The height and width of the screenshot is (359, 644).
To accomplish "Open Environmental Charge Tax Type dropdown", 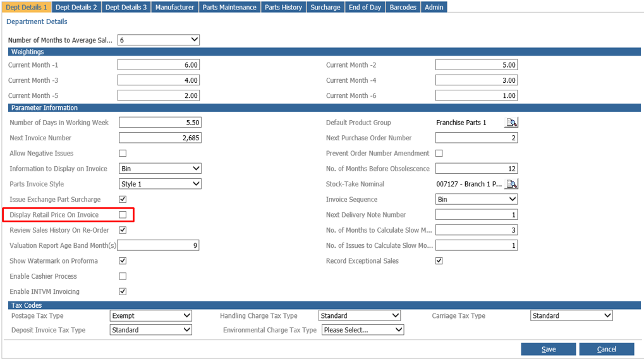I will coord(363,330).
